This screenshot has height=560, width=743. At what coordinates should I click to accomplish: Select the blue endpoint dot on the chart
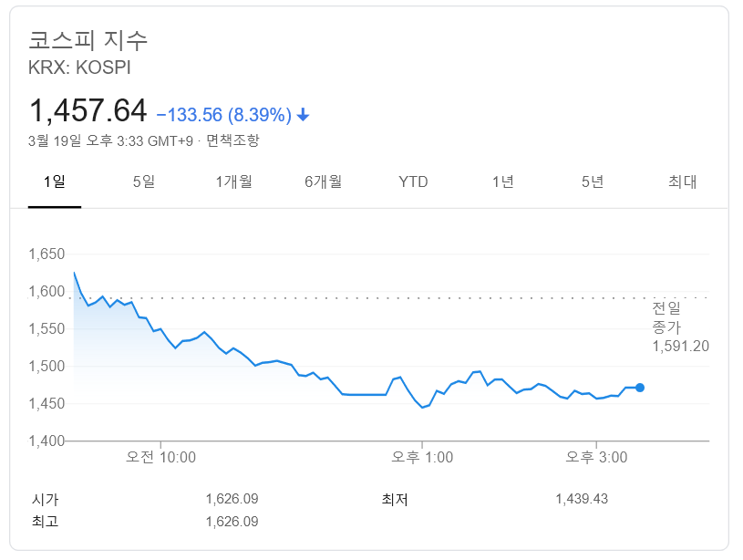click(x=639, y=387)
